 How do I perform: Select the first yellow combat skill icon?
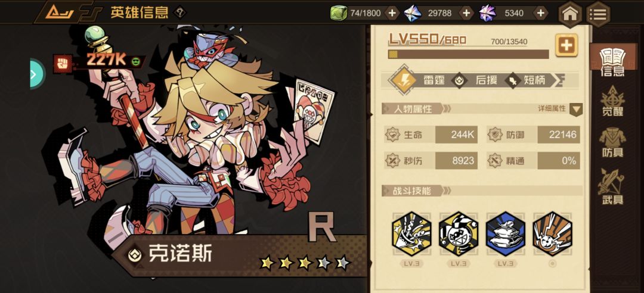pos(411,234)
